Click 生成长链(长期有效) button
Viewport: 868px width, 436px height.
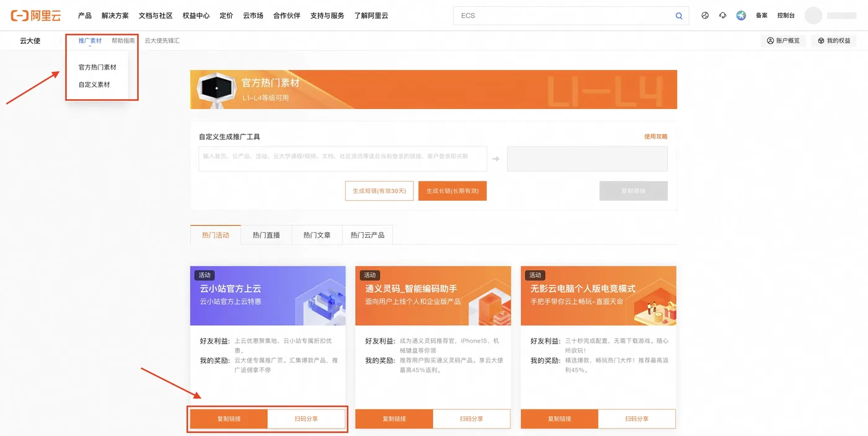pos(453,191)
